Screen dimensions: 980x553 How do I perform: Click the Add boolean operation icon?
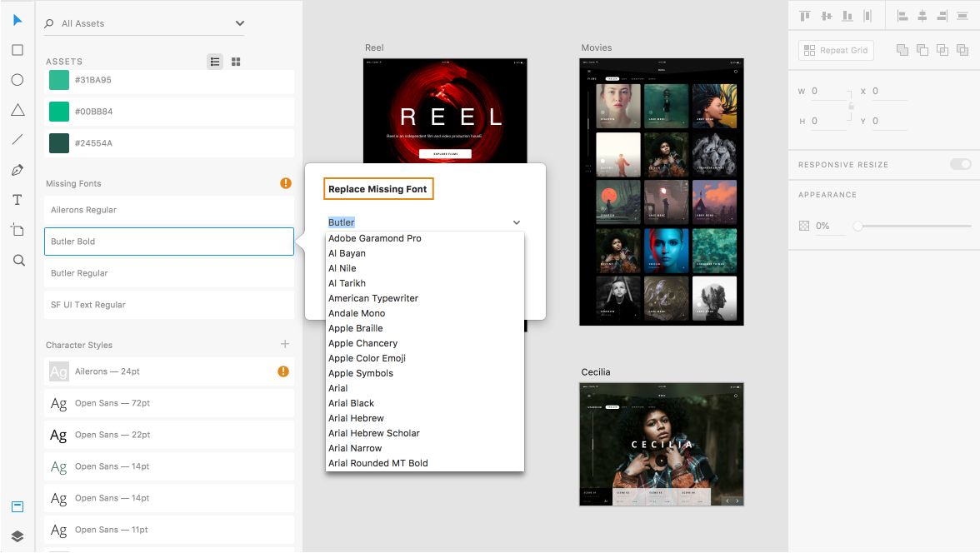click(x=902, y=50)
